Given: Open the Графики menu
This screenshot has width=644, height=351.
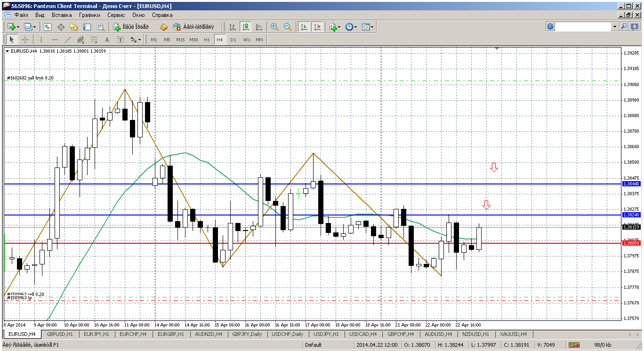Looking at the screenshot, I should [x=89, y=15].
